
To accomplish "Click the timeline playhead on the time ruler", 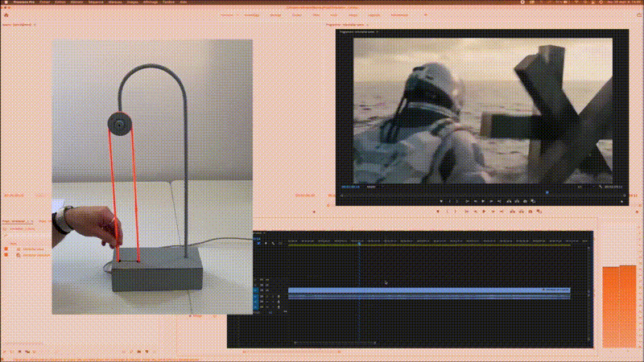I will 359,242.
